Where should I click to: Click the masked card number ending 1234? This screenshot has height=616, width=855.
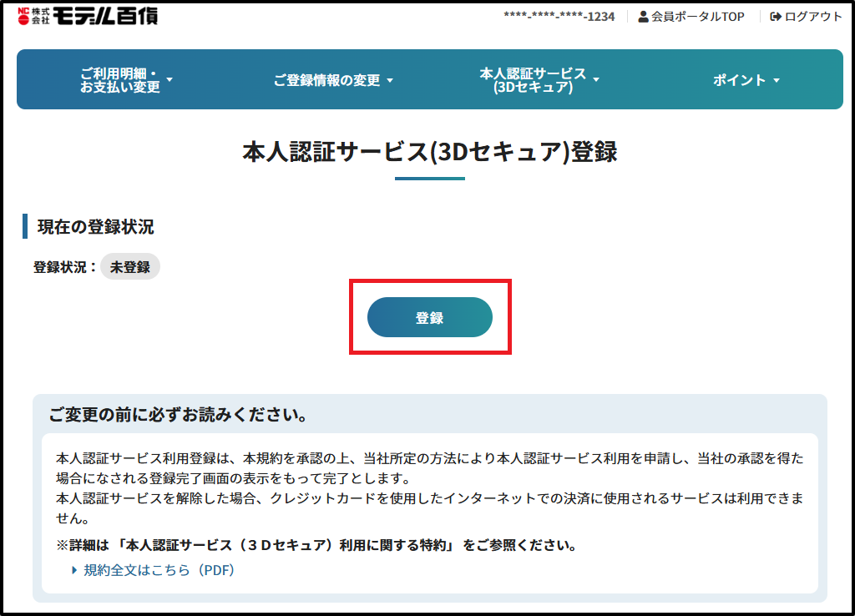pos(559,17)
